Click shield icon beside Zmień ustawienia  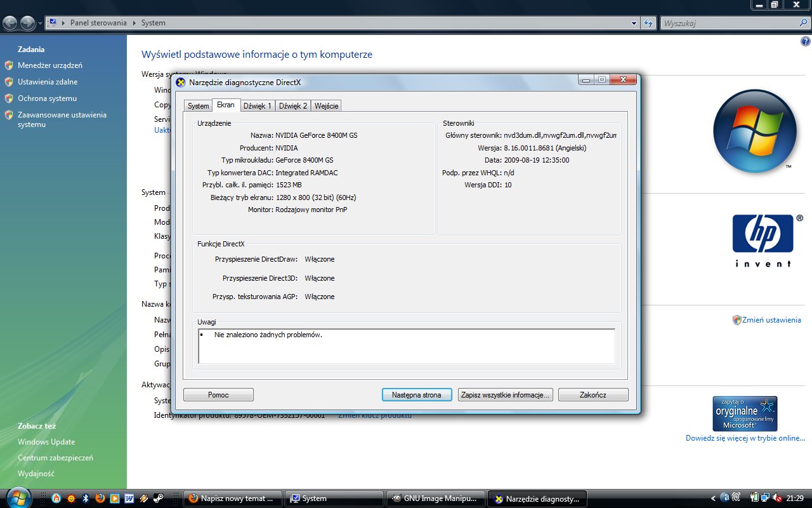click(737, 320)
